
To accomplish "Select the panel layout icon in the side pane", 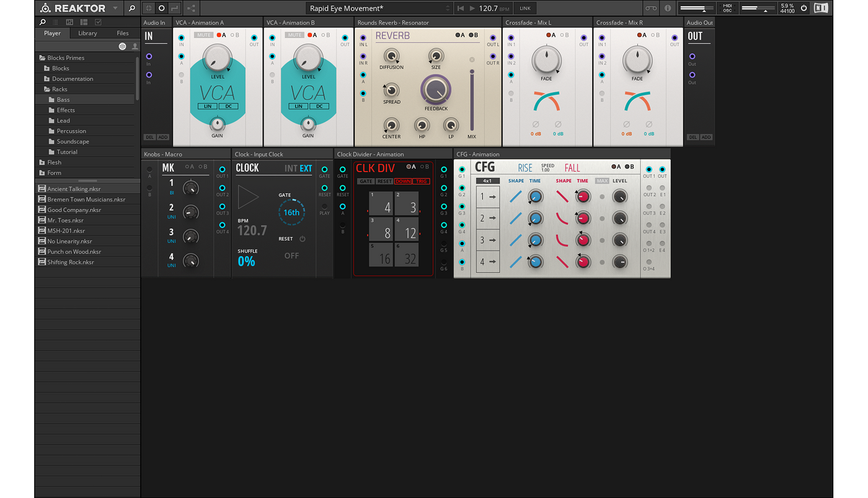I will [84, 22].
